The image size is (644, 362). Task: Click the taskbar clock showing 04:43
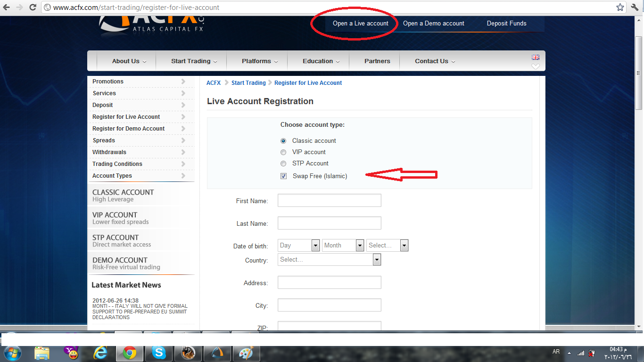pos(619,353)
